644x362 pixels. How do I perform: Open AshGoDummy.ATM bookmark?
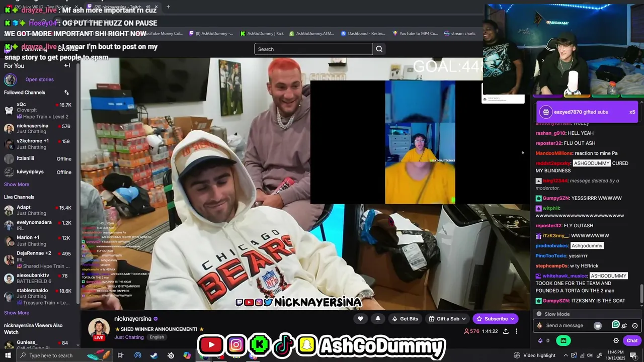pos(311,34)
